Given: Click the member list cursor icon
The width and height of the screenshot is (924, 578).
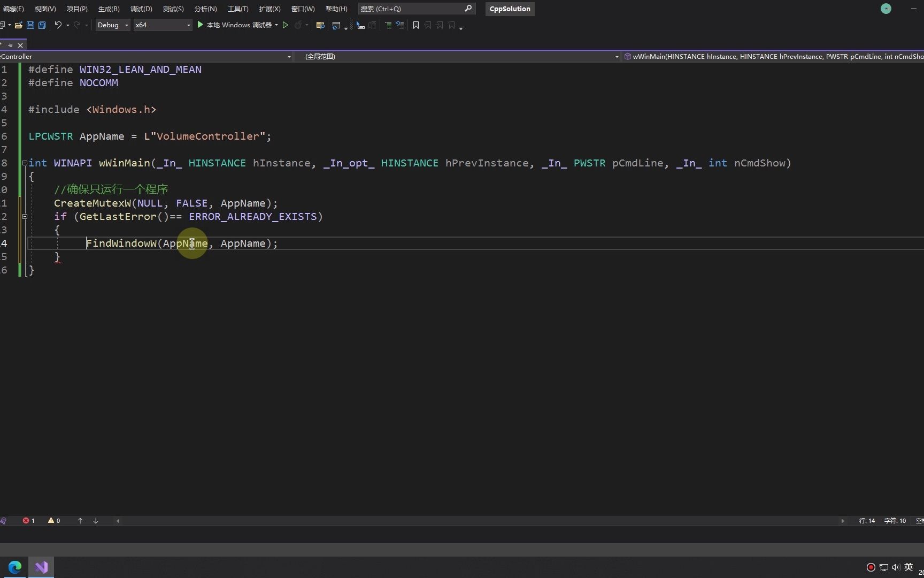Looking at the screenshot, I should click(360, 25).
